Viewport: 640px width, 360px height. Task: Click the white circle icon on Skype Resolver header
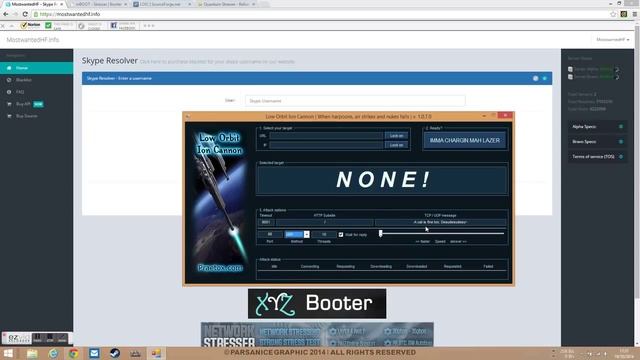[536, 78]
